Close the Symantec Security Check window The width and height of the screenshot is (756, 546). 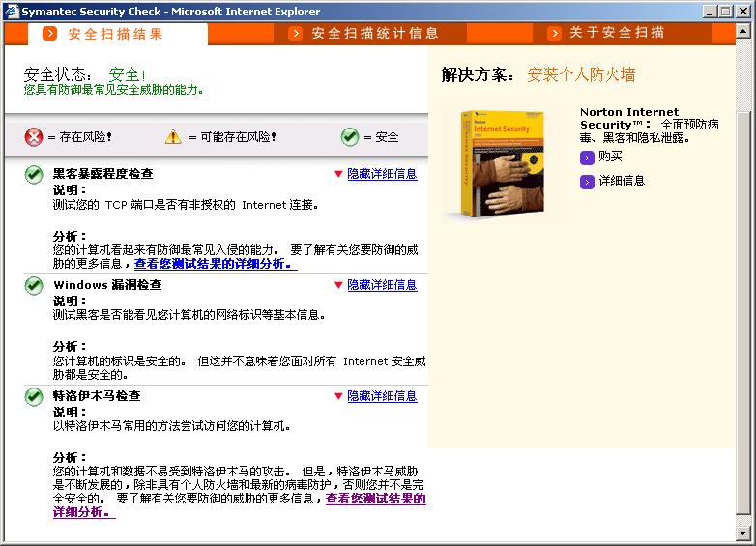pos(743,11)
